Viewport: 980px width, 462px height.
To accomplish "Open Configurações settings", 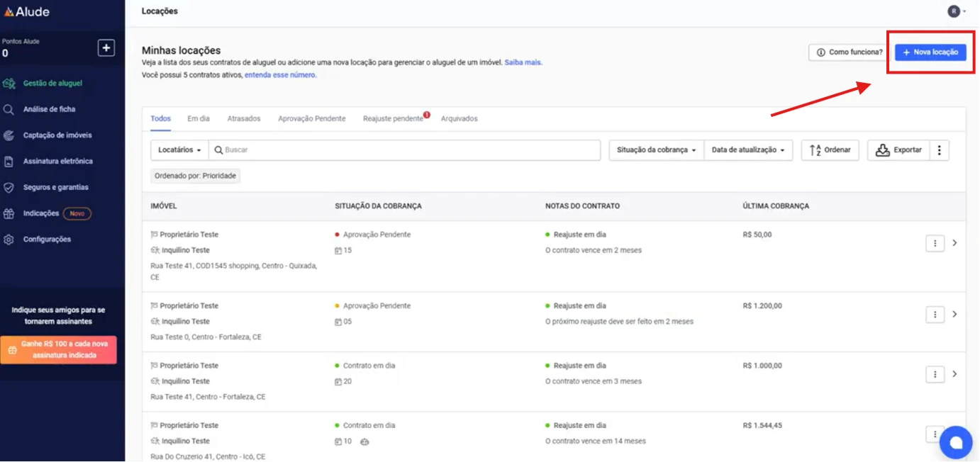I will [47, 240].
